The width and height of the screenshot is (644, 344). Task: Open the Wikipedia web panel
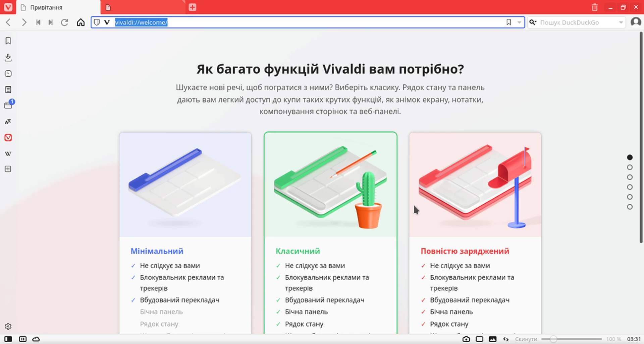coord(8,154)
